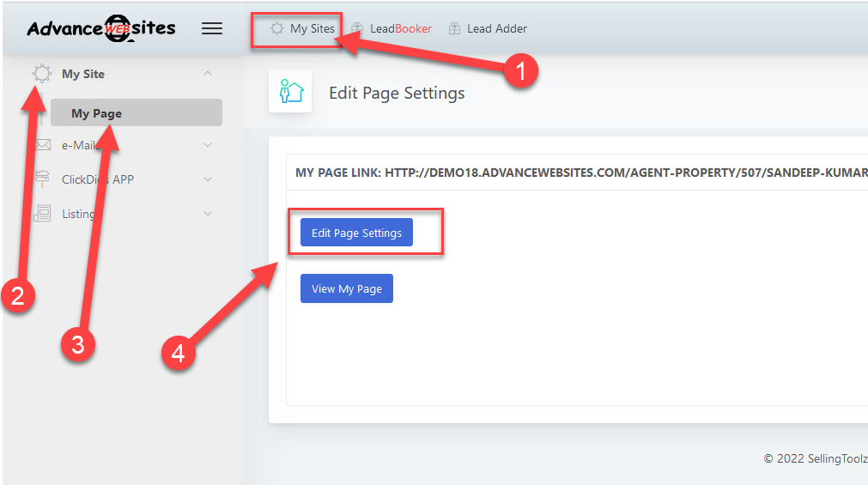Image resolution: width=868 pixels, height=485 pixels.
Task: Click the hamburger menu icon
Action: (211, 28)
